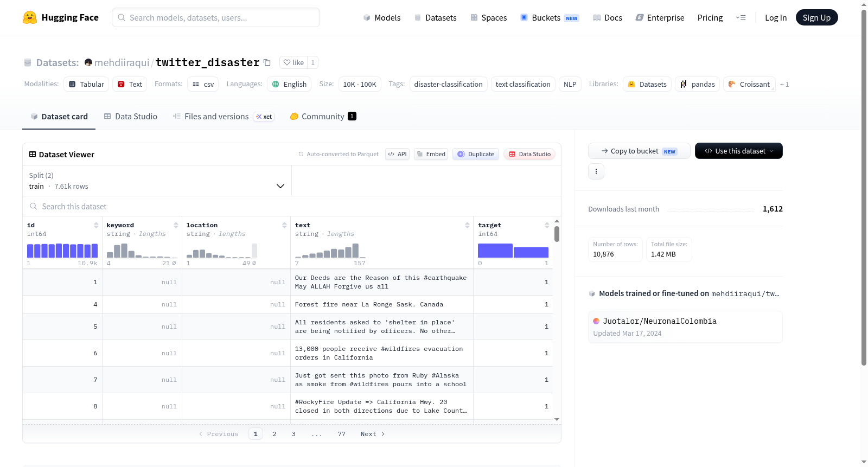This screenshot has height=467, width=868.
Task: Click the Sign Up button
Action: coord(816,17)
